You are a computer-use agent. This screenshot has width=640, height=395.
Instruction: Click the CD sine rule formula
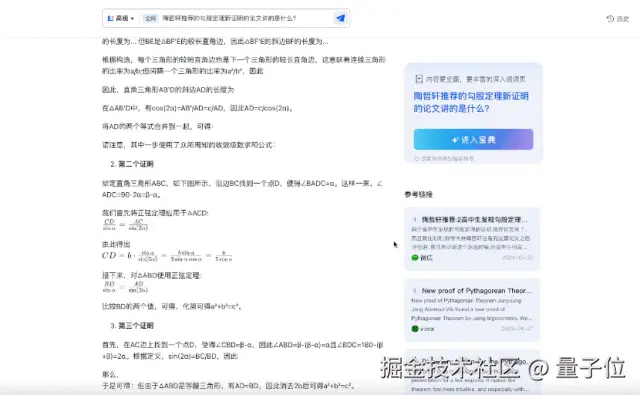(x=125, y=224)
